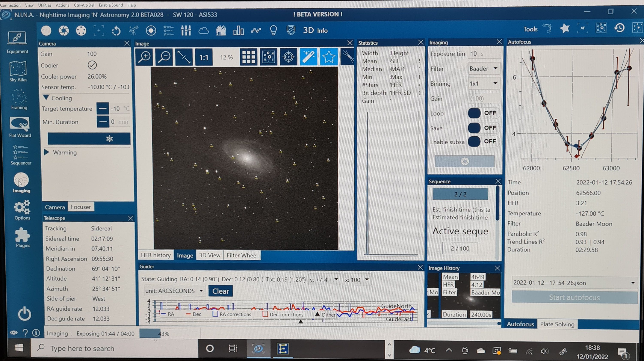644x361 pixels.
Task: Open the Options gear section
Action: tap(22, 210)
